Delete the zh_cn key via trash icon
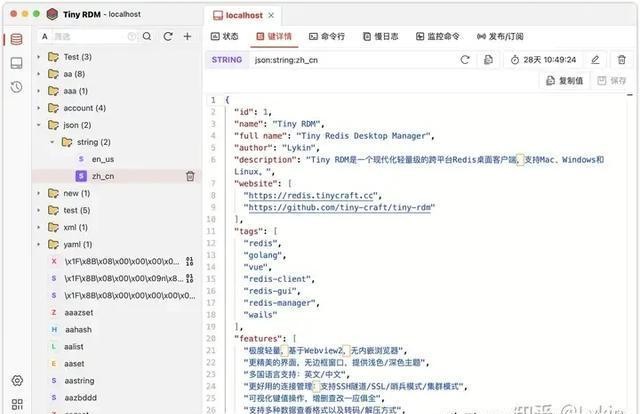640x414 pixels. pyautogui.click(x=190, y=176)
